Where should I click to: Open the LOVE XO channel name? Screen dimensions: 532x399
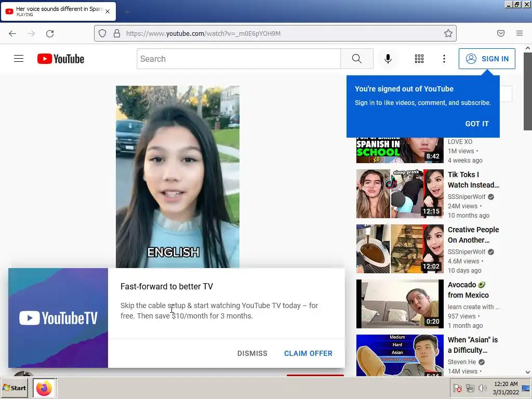pos(460,142)
